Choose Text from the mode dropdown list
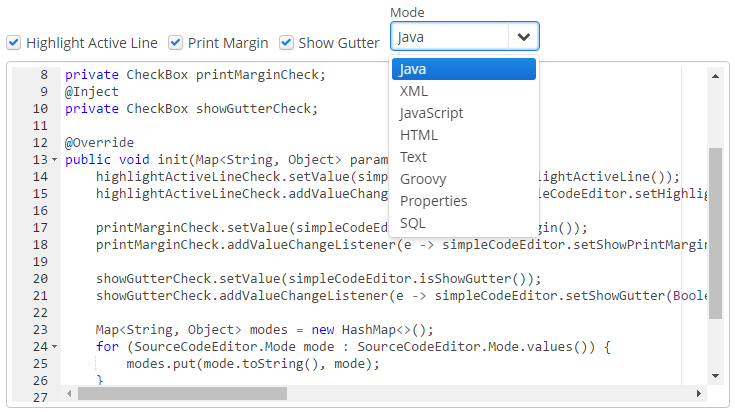The width and height of the screenshot is (735, 412). [464, 157]
